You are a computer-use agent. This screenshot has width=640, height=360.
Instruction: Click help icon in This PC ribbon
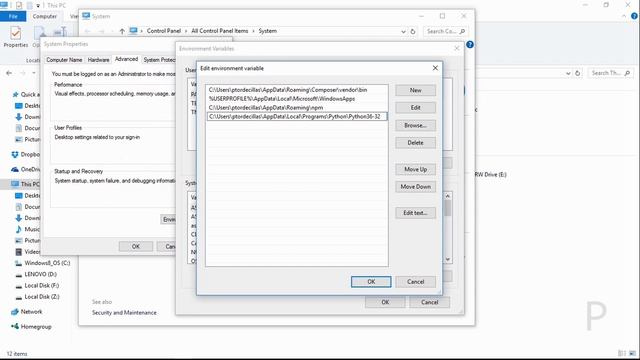[634, 16]
